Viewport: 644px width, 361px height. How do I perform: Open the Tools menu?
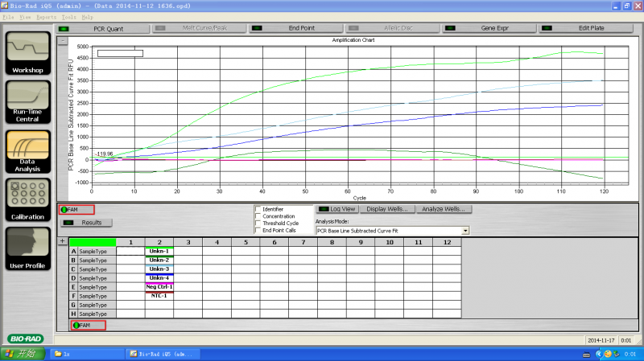pos(68,17)
